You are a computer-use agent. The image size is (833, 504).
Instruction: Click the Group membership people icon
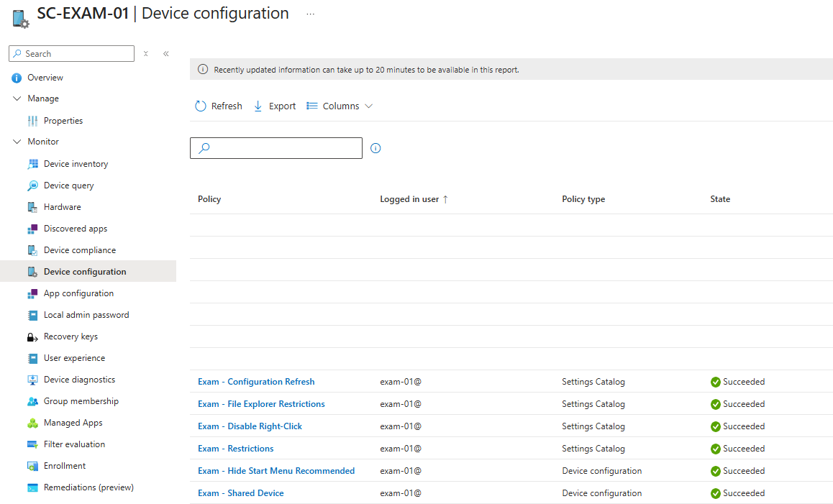point(32,401)
